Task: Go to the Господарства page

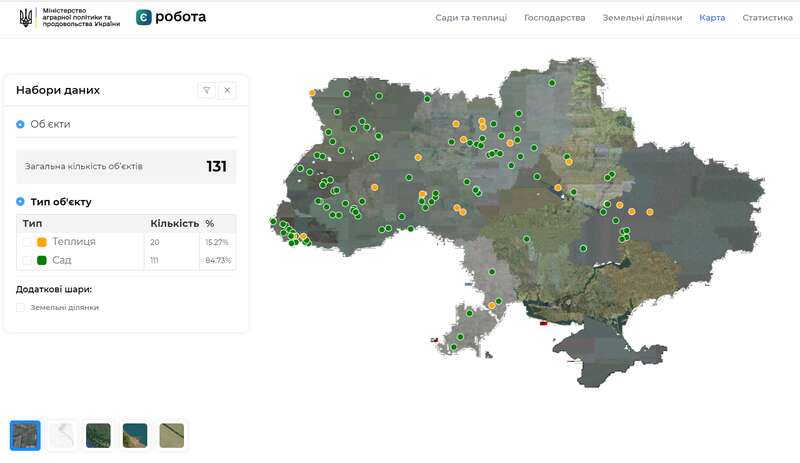Action: click(554, 18)
